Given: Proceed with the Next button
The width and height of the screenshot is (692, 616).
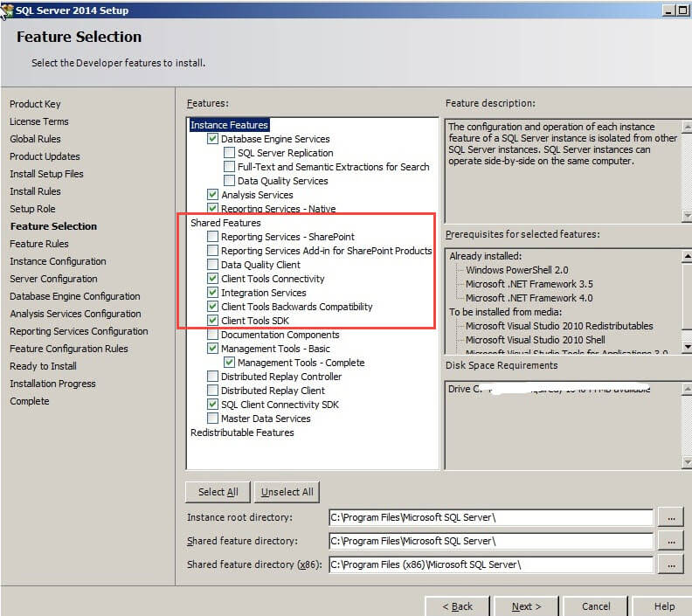Looking at the screenshot, I should point(526,606).
